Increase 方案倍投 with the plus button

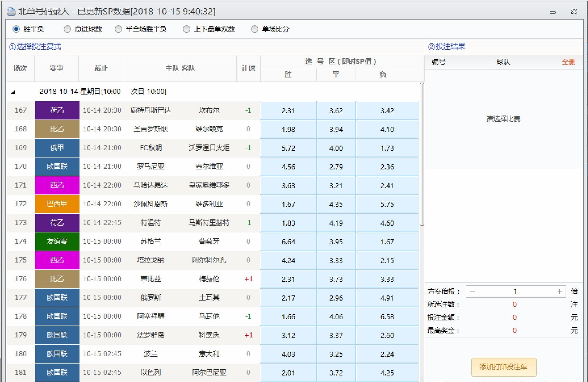coord(559,291)
